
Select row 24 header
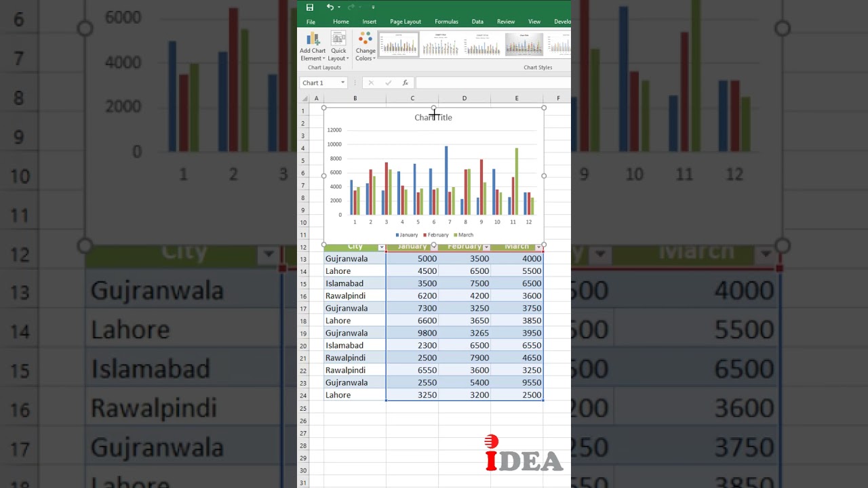pyautogui.click(x=303, y=395)
